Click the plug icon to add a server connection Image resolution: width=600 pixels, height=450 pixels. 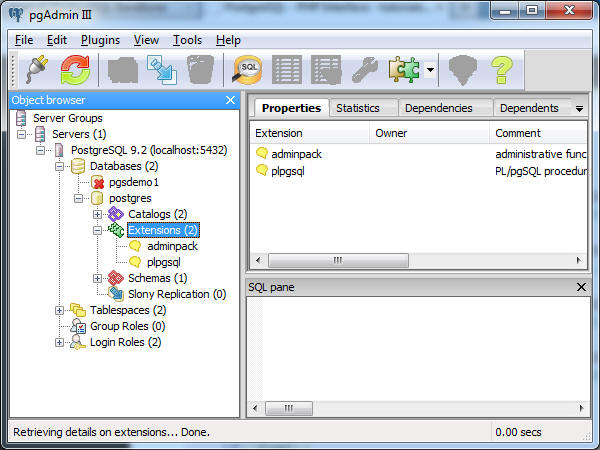coord(37,70)
